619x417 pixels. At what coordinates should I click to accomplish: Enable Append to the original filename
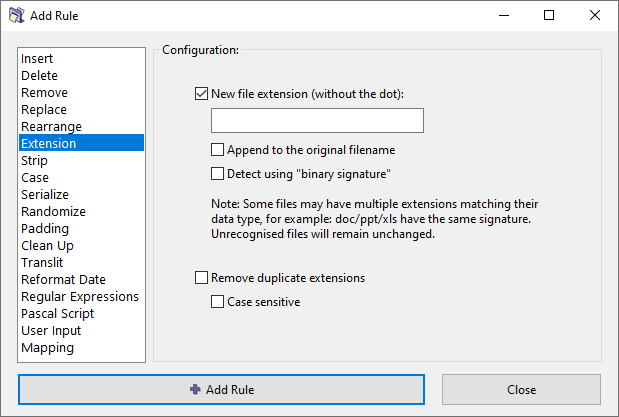[218, 150]
